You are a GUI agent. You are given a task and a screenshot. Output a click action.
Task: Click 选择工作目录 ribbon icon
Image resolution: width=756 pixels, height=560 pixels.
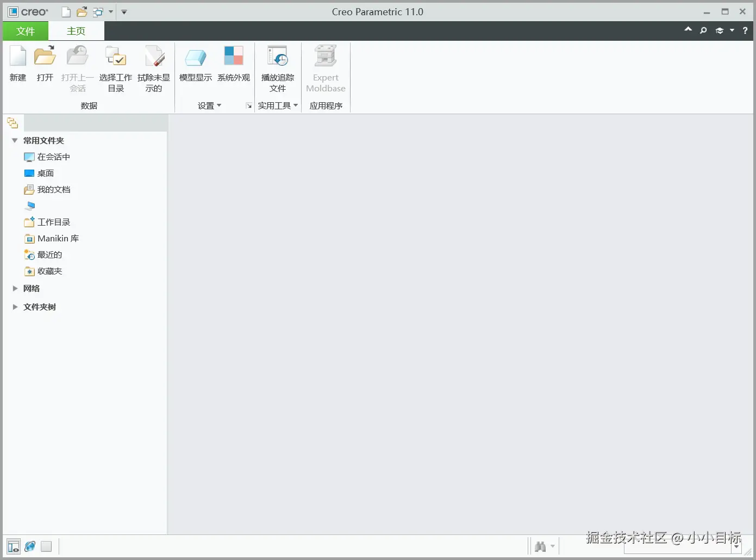115,57
